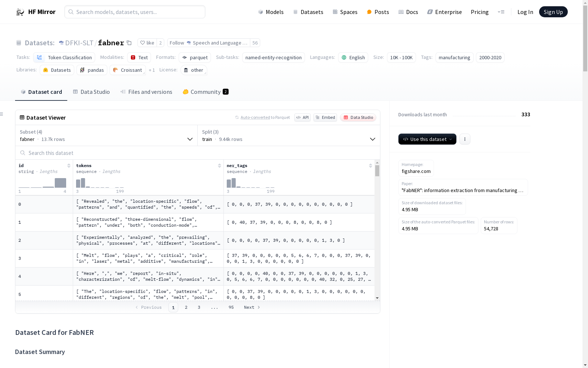Click the Follow Speech and Language button
Image resolution: width=588 pixels, height=368 pixels.
[x=209, y=43]
